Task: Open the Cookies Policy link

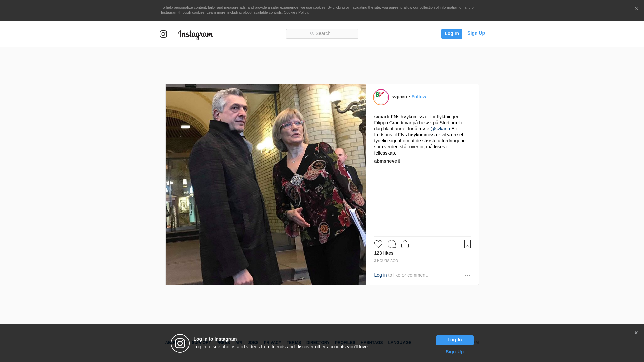Action: click(296, 12)
